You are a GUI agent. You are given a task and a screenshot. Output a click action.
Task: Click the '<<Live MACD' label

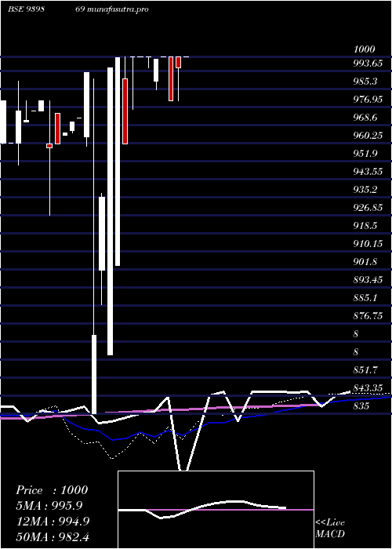pyautogui.click(x=330, y=528)
